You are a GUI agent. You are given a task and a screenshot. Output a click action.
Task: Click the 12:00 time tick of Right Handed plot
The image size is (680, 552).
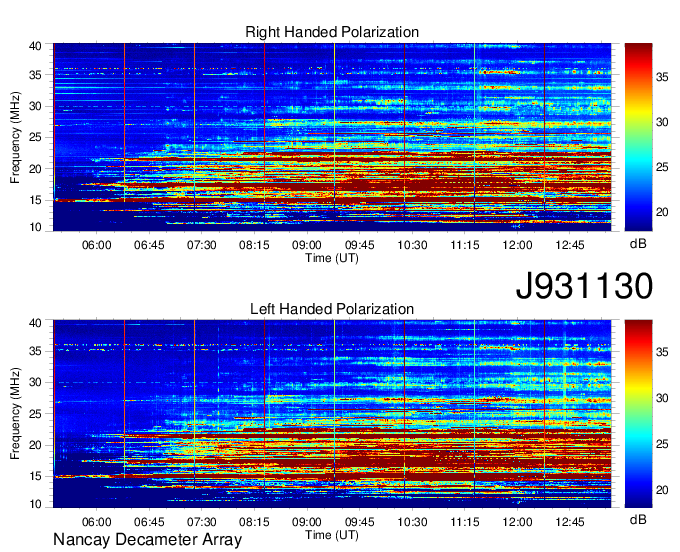517,245
